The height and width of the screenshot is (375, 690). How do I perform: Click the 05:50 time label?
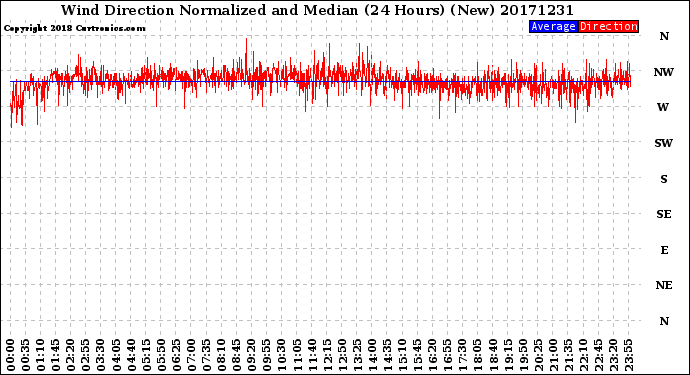click(x=161, y=355)
